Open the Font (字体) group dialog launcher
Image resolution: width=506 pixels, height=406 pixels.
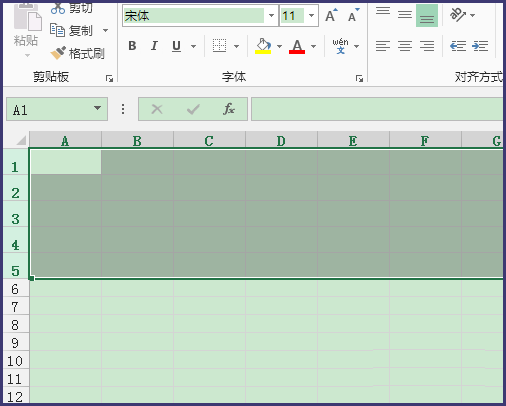[x=359, y=79]
